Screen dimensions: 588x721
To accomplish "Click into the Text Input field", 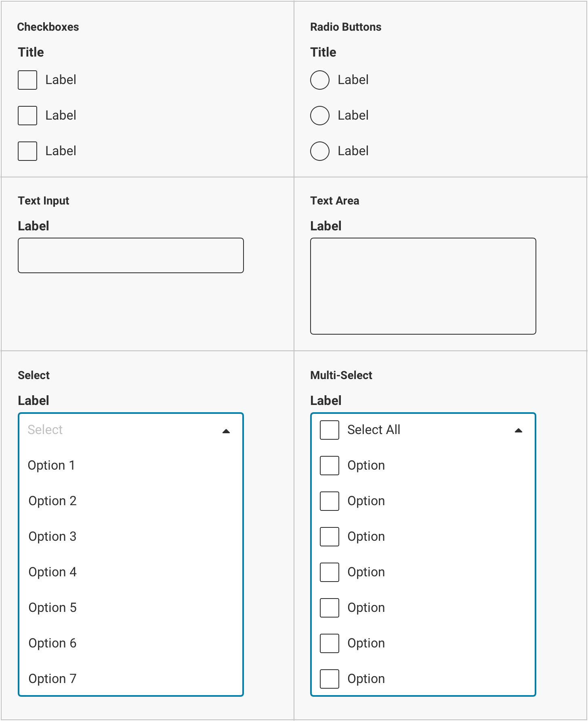I will coord(131,255).
